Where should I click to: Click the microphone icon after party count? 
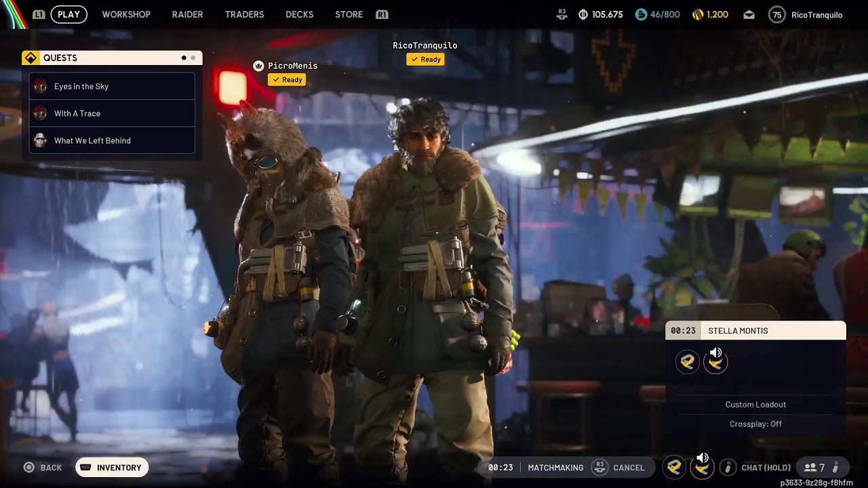835,468
